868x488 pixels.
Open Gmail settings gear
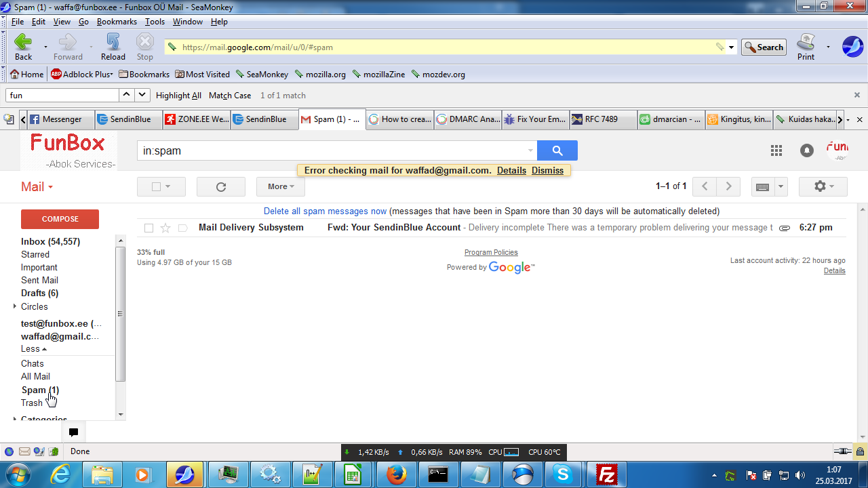click(x=823, y=186)
